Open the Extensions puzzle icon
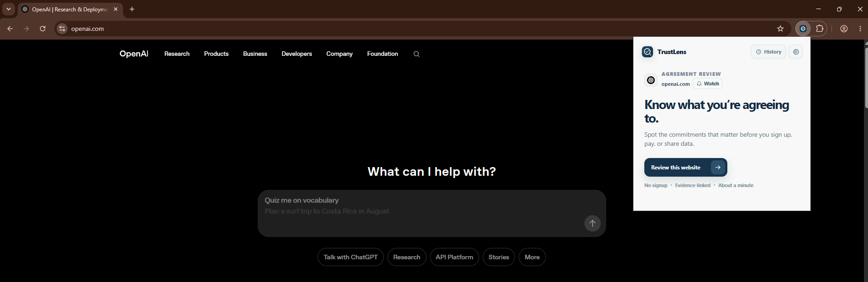The height and width of the screenshot is (282, 868). click(819, 29)
